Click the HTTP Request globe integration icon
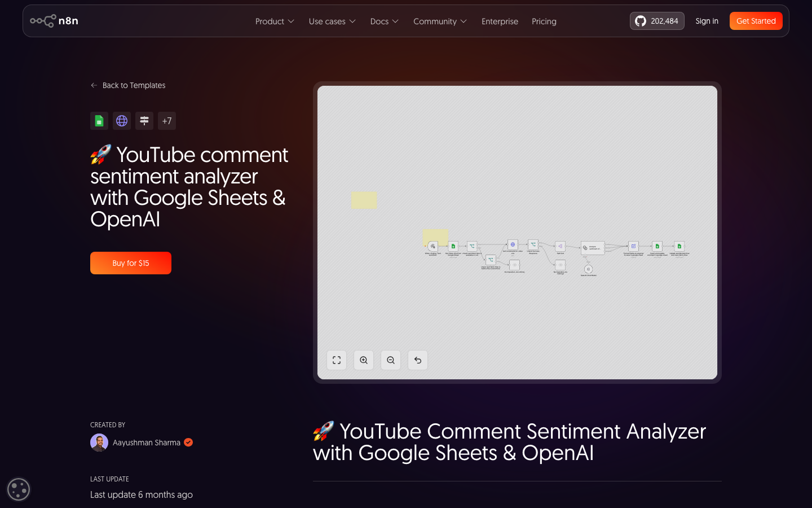 (122, 121)
